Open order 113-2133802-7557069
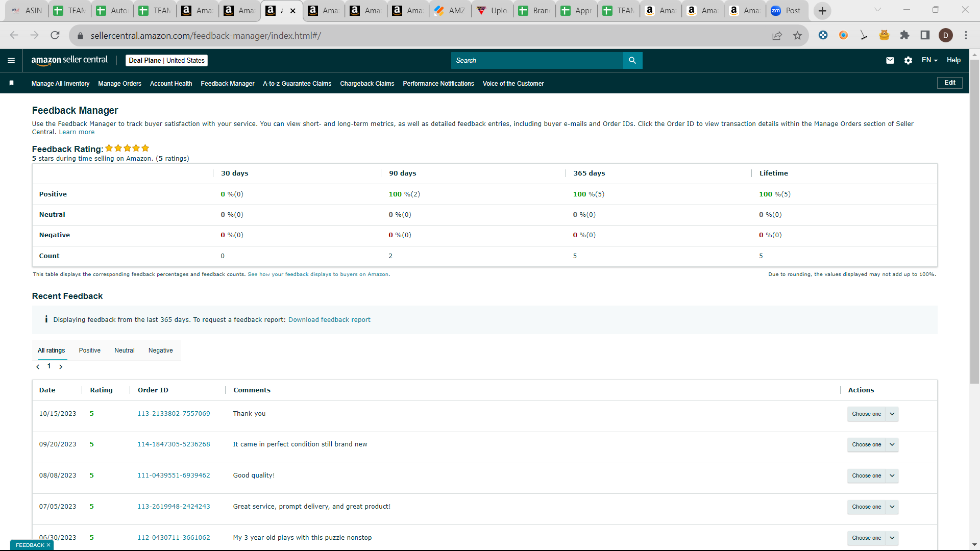Viewport: 980px width, 551px height. 174,414
